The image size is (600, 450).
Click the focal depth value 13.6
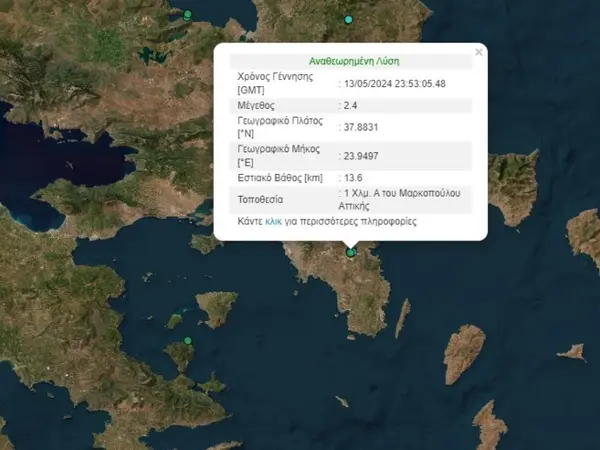coord(353,177)
